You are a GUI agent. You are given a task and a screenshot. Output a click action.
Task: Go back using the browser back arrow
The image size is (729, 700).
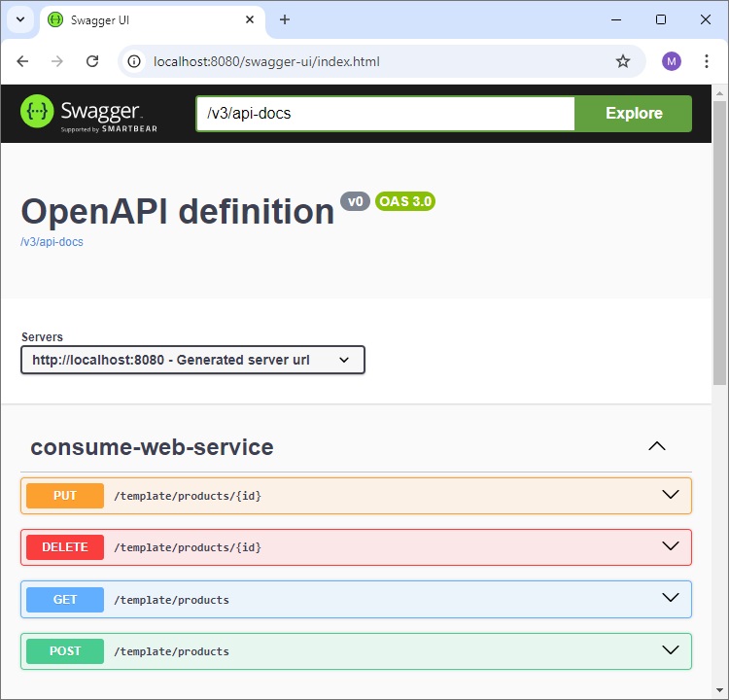click(22, 61)
